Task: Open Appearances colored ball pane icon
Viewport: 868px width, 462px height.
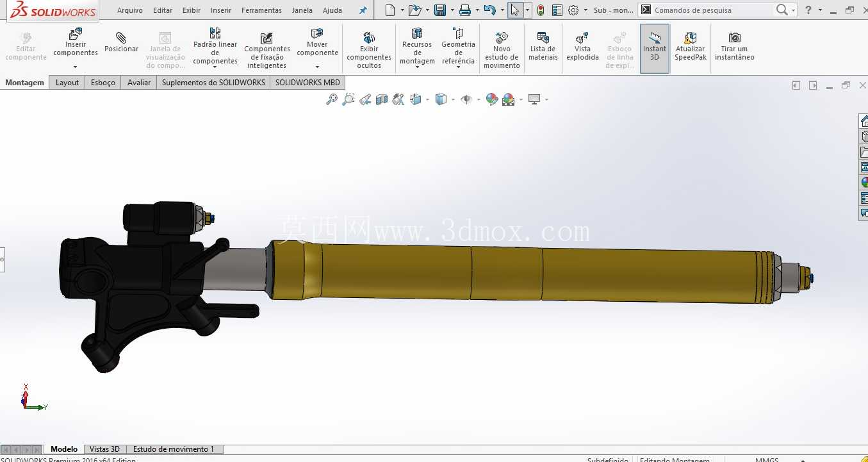Action: pos(864,183)
